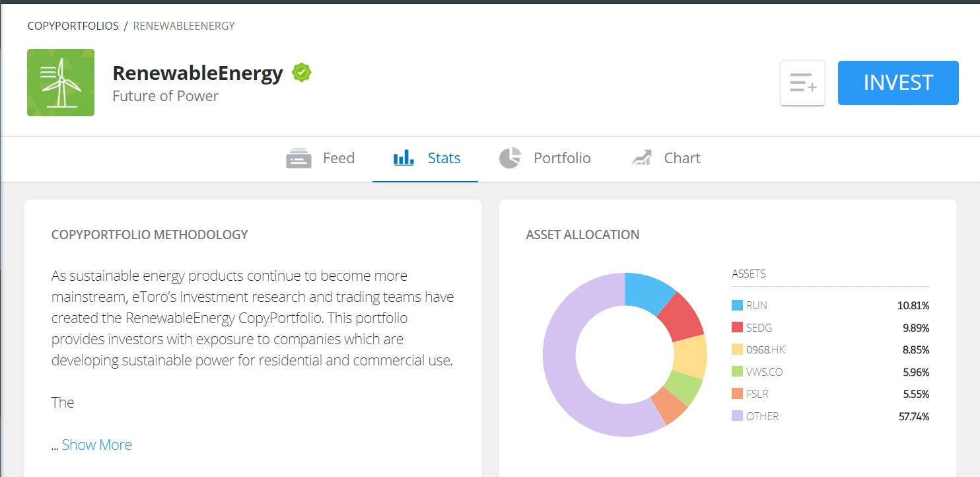Viewport: 980px width, 477px height.
Task: Expand methodology with Show More link
Action: 97,445
